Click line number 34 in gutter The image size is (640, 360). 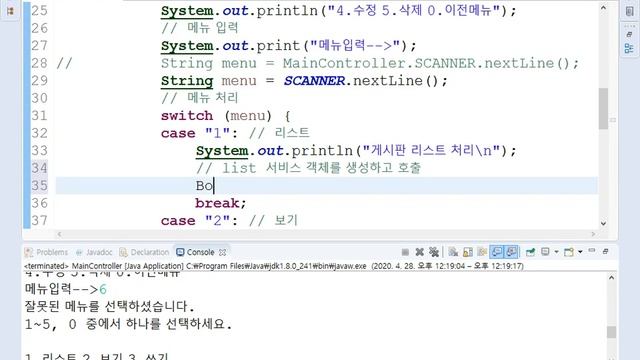point(40,168)
